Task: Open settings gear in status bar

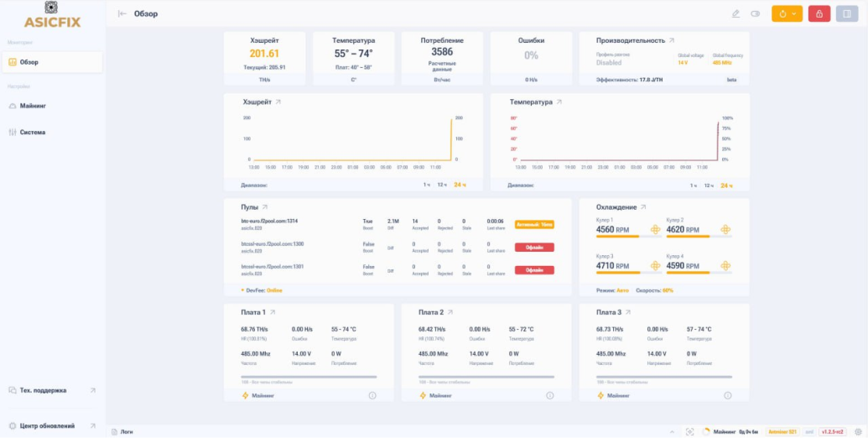Action: tap(858, 431)
